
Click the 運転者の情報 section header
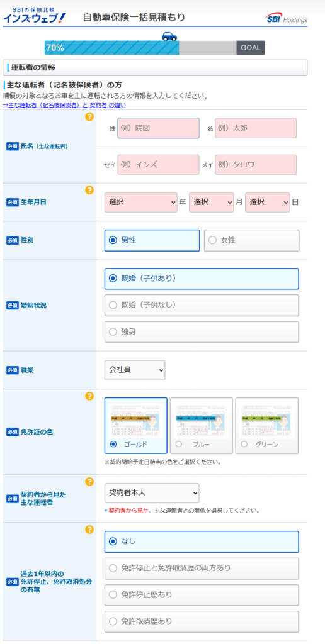click(155, 68)
